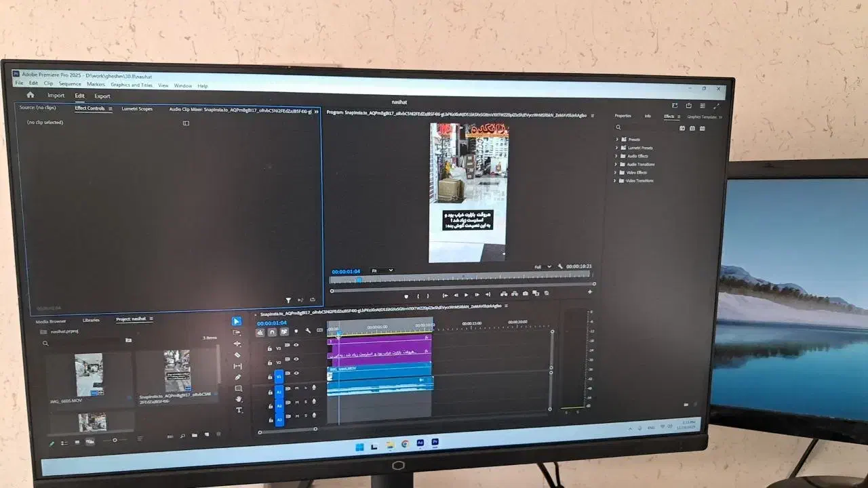This screenshot has height=488, width=868.
Task: Select the Ripple Edit tool
Action: coord(237,344)
